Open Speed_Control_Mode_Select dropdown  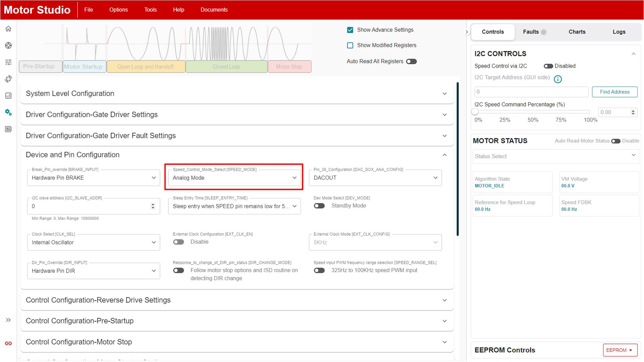click(234, 178)
